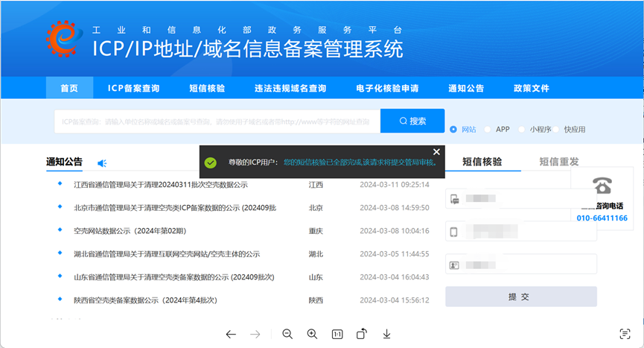Switch to the 短信重发 tab
The height and width of the screenshot is (348, 644).
tap(559, 162)
